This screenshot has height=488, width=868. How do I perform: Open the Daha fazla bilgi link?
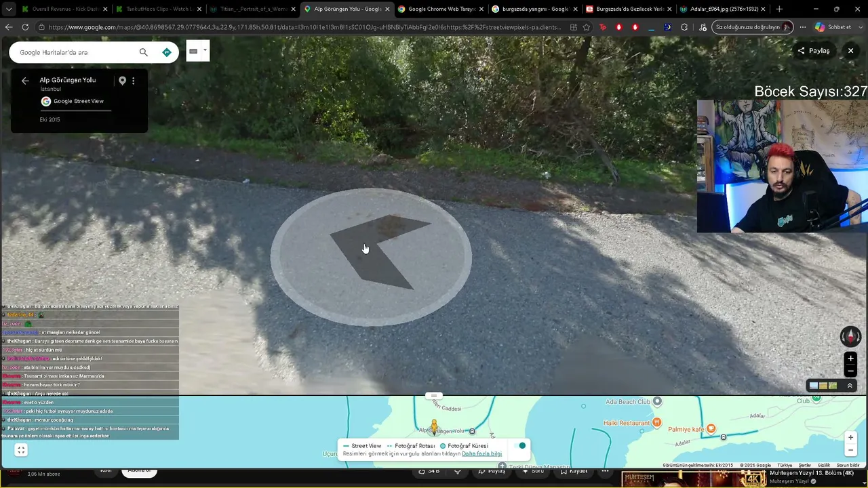(481, 454)
